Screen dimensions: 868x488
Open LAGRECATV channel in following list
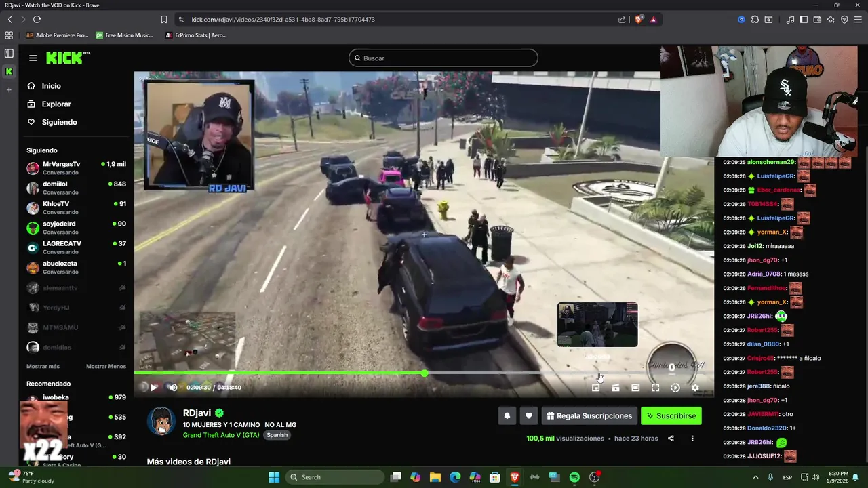pyautogui.click(x=76, y=247)
